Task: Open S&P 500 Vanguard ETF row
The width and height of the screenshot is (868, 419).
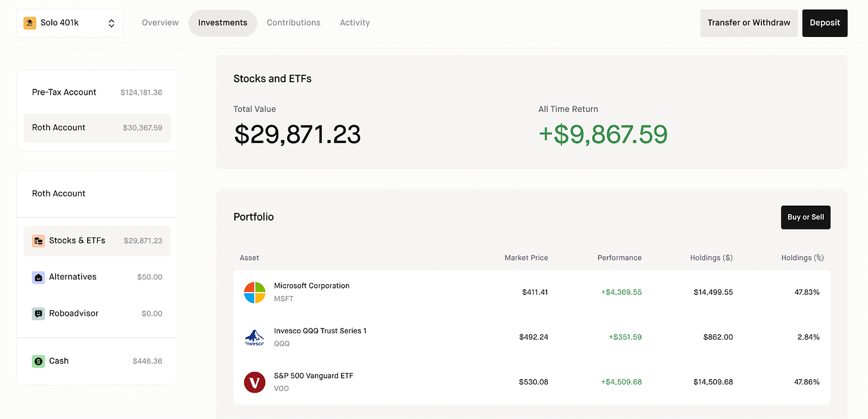Action: pyautogui.click(x=532, y=382)
